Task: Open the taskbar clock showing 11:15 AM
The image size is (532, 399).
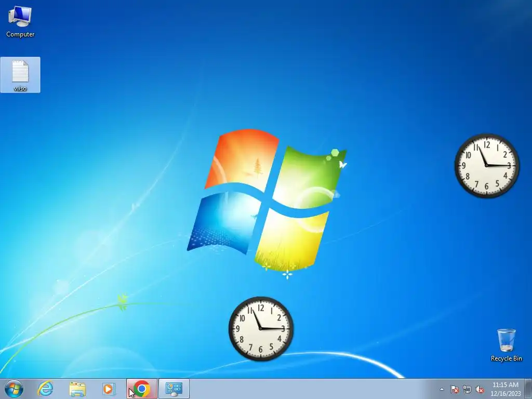Action: click(x=506, y=389)
